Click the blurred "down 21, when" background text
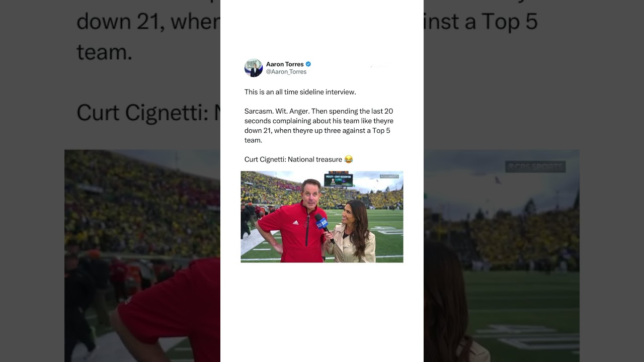The image size is (644, 362). [148, 22]
